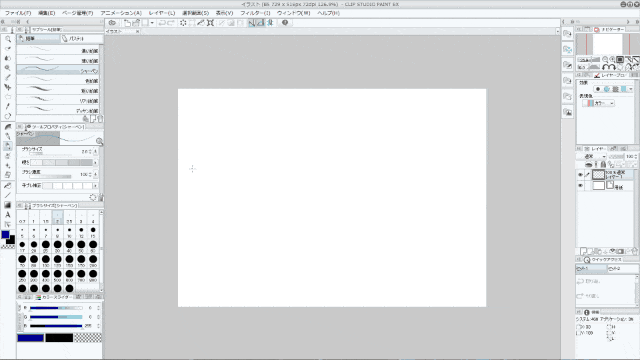
Task: Toggle the second snap icon in the command bar
Action: coord(260,23)
